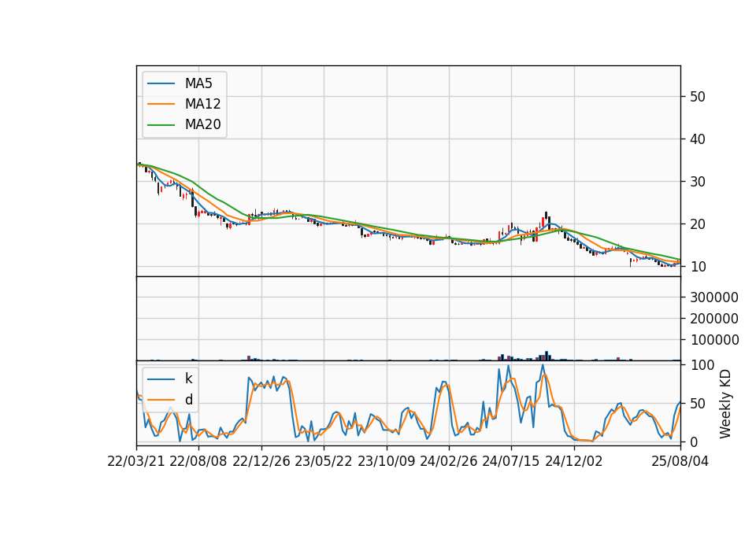The image size is (756, 543).
Task: Click the k legend label
Action: click(188, 379)
